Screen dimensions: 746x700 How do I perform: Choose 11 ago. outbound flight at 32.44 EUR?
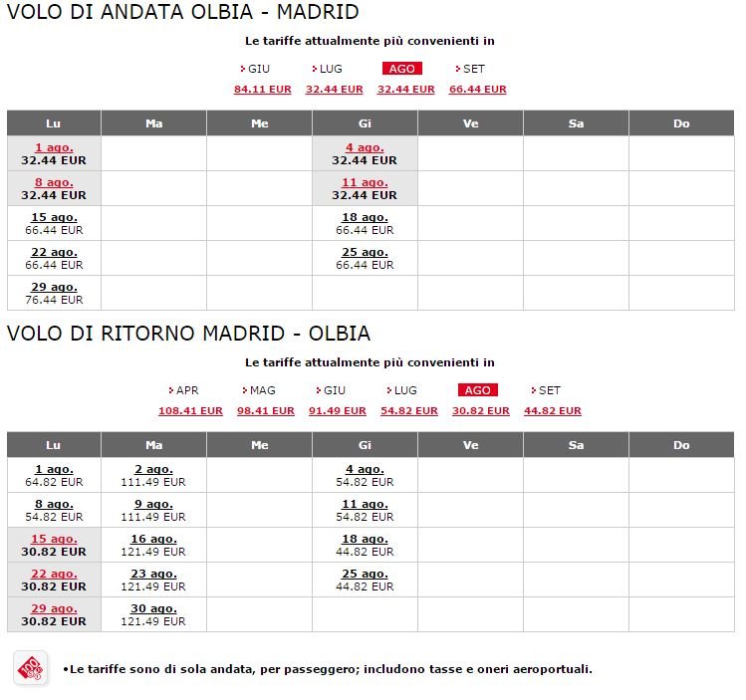pyautogui.click(x=365, y=182)
